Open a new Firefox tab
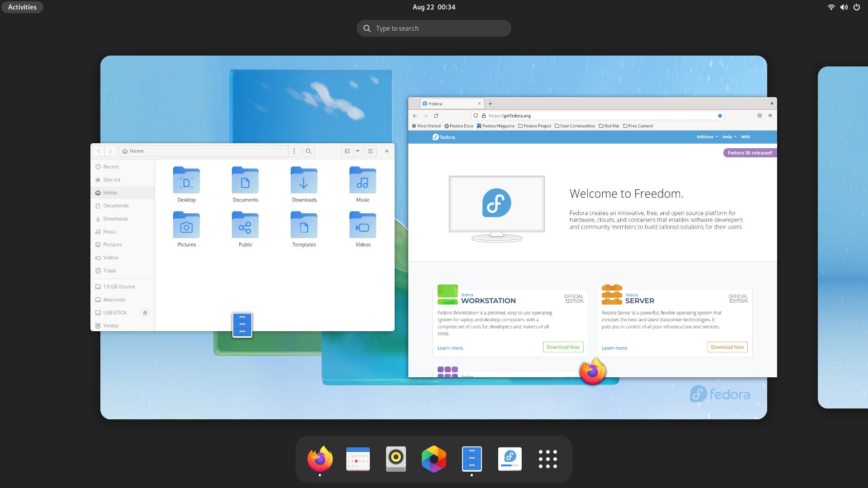The image size is (868, 488). [490, 103]
